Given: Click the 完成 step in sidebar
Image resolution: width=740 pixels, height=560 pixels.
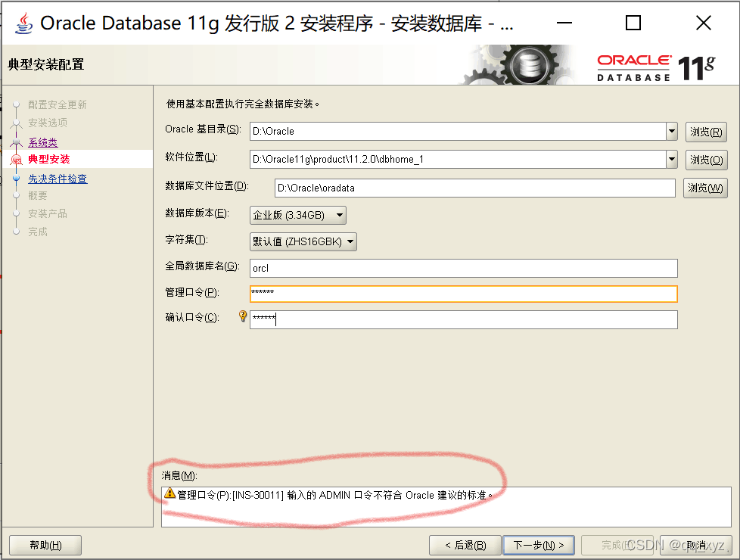Looking at the screenshot, I should (38, 232).
